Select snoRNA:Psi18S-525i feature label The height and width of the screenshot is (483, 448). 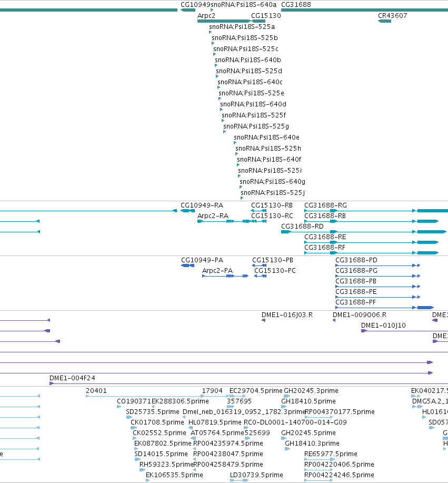[x=270, y=171]
